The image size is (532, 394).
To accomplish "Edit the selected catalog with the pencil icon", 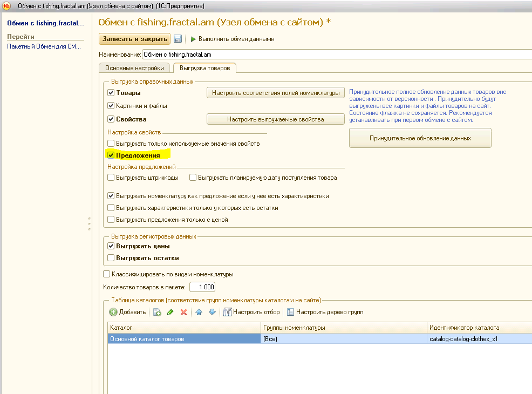I will coord(170,312).
